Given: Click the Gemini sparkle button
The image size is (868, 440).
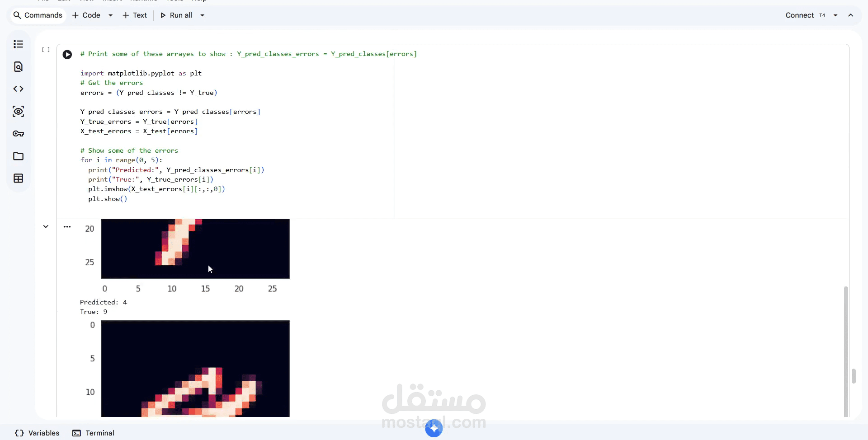Looking at the screenshot, I should (x=434, y=428).
